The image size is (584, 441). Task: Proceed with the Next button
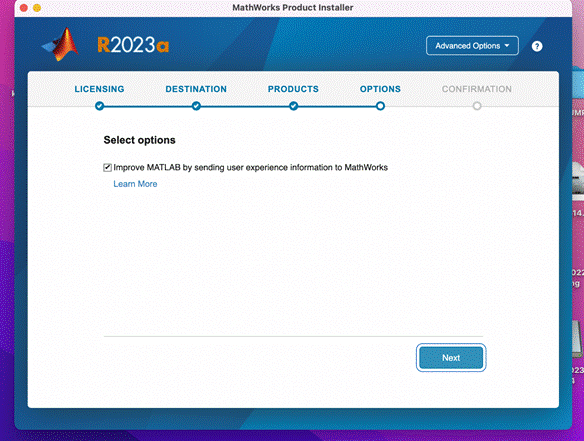click(x=451, y=358)
